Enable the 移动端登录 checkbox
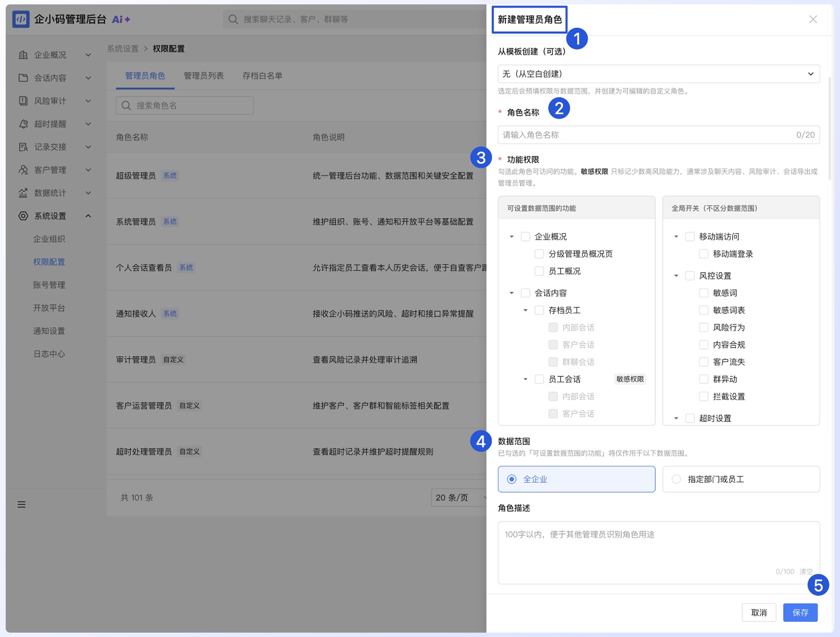This screenshot has width=840, height=637. click(x=704, y=254)
